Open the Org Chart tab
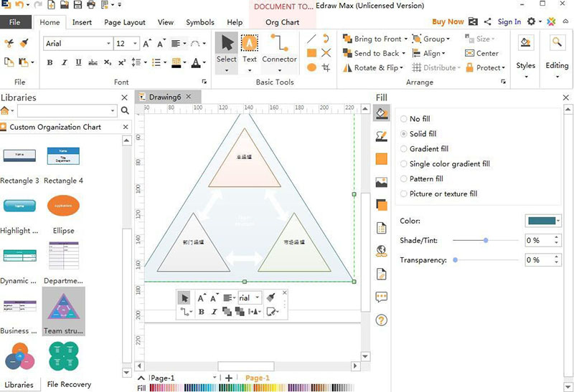 (x=282, y=22)
